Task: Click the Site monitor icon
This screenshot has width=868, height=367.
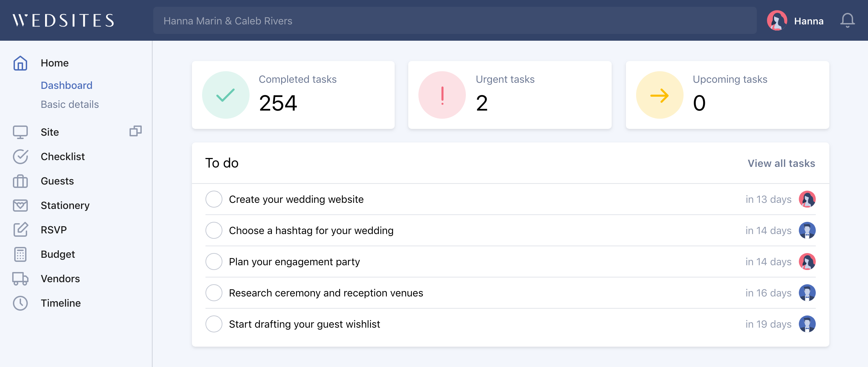Action: 20,132
